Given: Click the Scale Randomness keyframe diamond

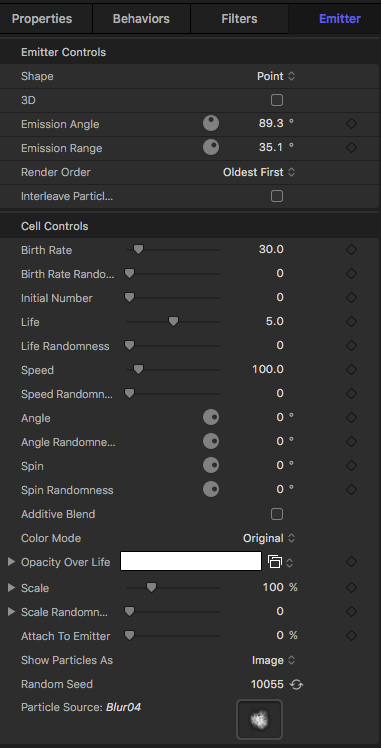Looking at the screenshot, I should 351,612.
